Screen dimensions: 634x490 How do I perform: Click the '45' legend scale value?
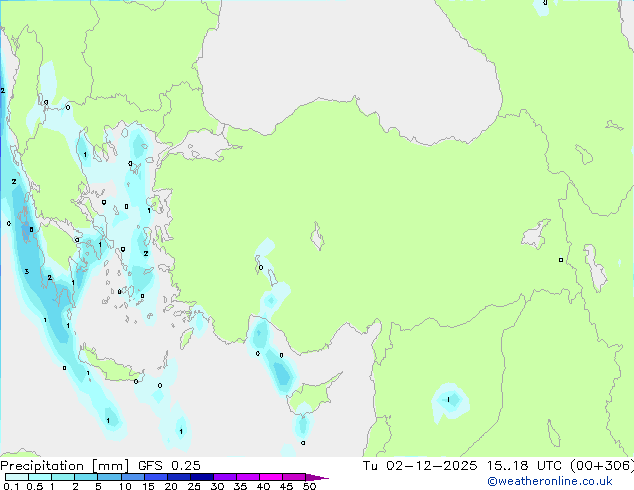coord(286,486)
